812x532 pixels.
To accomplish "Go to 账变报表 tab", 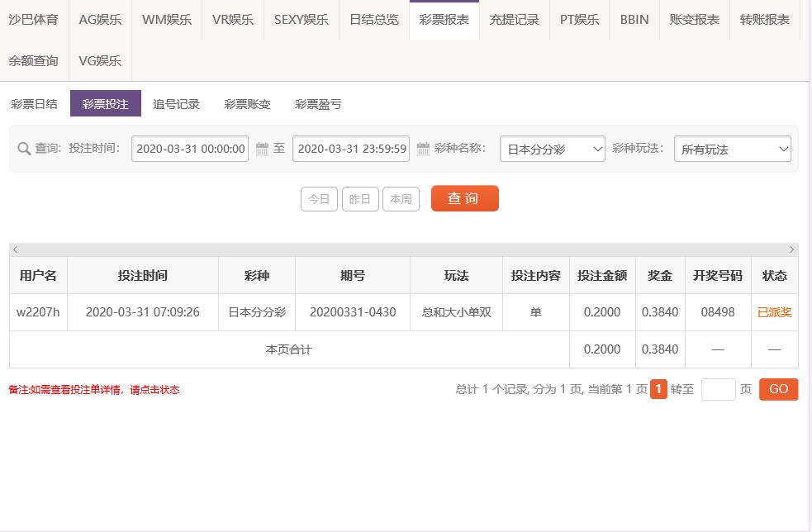I will (x=694, y=20).
